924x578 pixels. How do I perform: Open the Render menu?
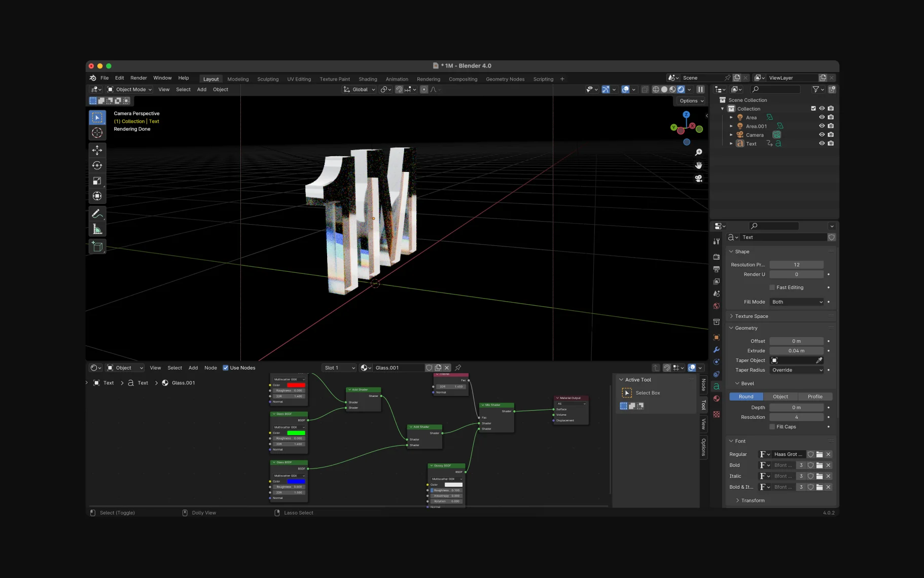click(x=138, y=78)
